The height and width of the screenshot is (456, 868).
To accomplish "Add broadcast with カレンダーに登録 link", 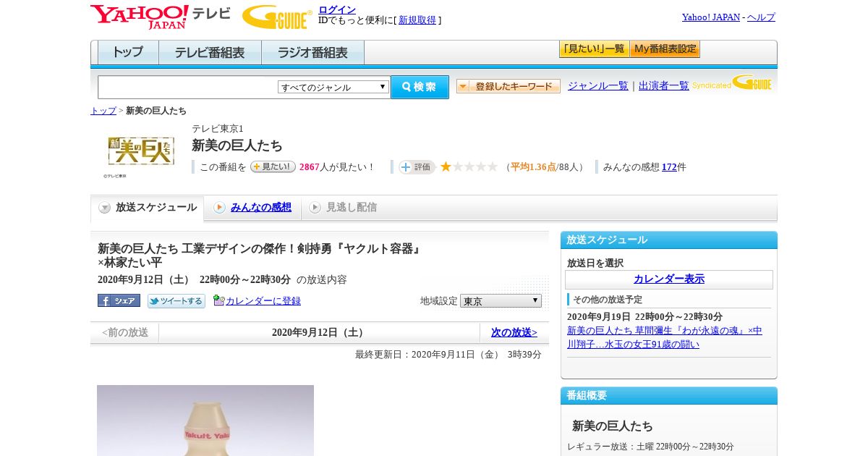I will (263, 300).
